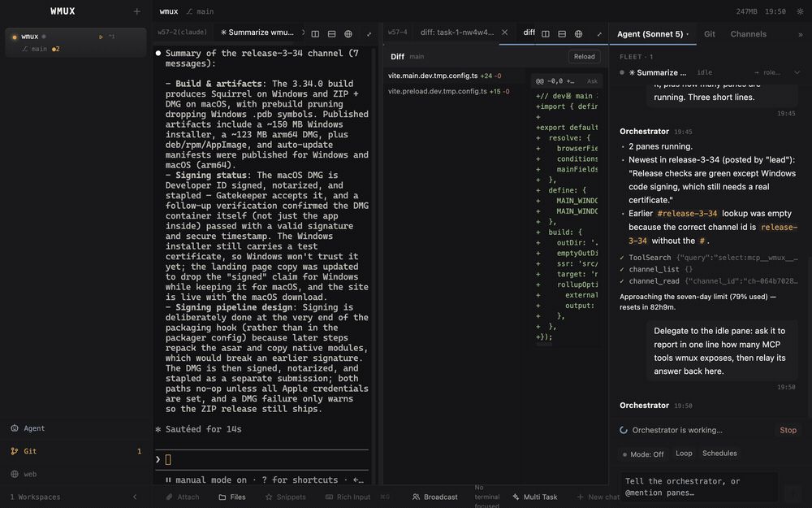This screenshot has height=508, width=812.
Task: Click the FLEET · 1 heading
Action: click(x=636, y=57)
